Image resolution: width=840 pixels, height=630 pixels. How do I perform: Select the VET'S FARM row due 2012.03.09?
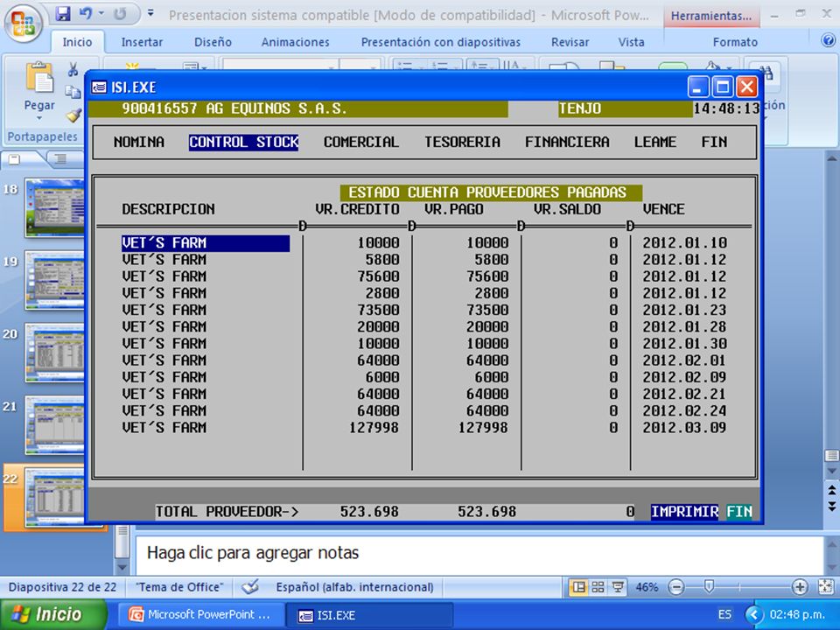coord(424,428)
